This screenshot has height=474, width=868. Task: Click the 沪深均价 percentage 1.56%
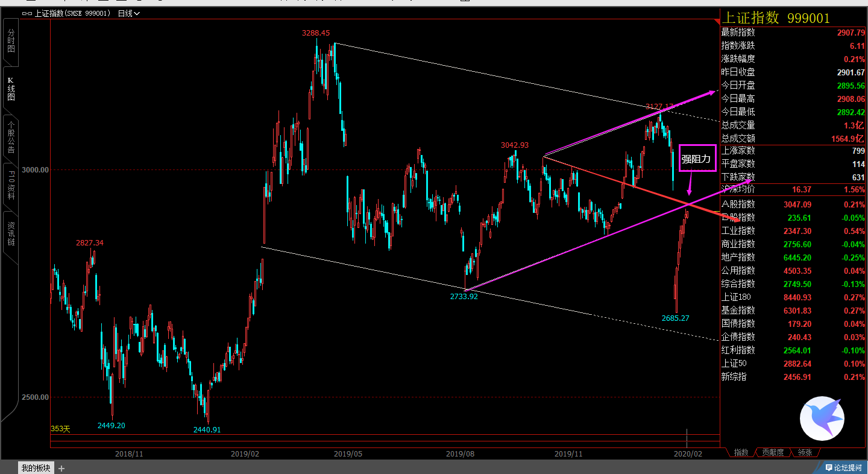[x=854, y=189]
